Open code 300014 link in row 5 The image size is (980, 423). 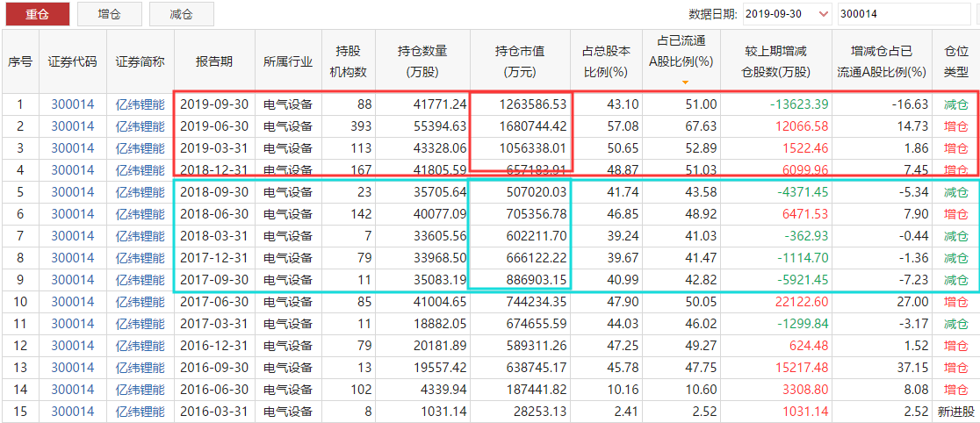(73, 192)
